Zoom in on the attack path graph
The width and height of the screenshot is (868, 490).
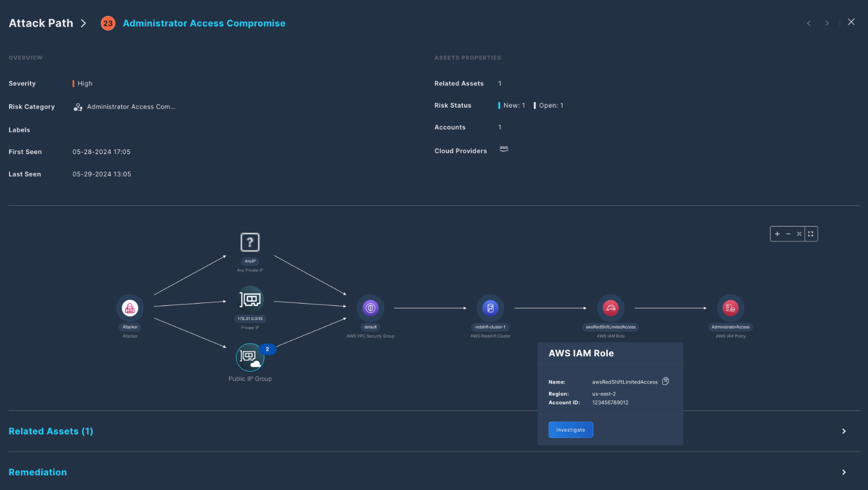tap(777, 234)
